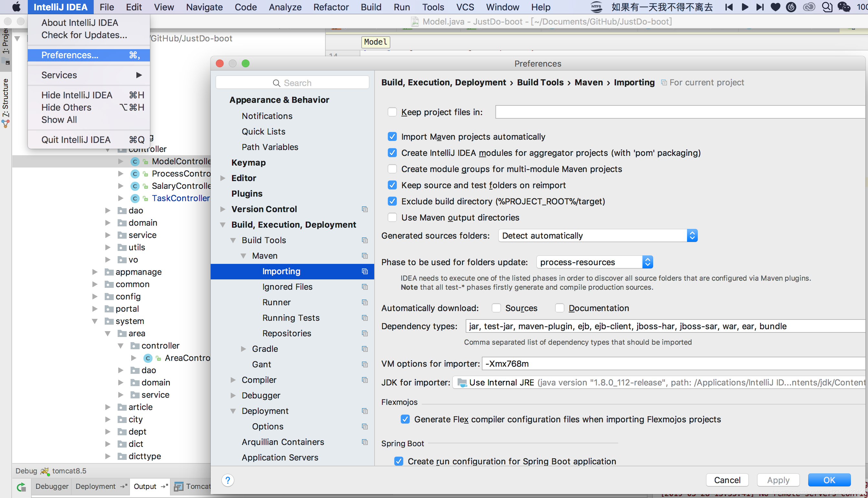868x498 pixels.
Task: Click the search magnifier in Preferences
Action: click(x=277, y=83)
